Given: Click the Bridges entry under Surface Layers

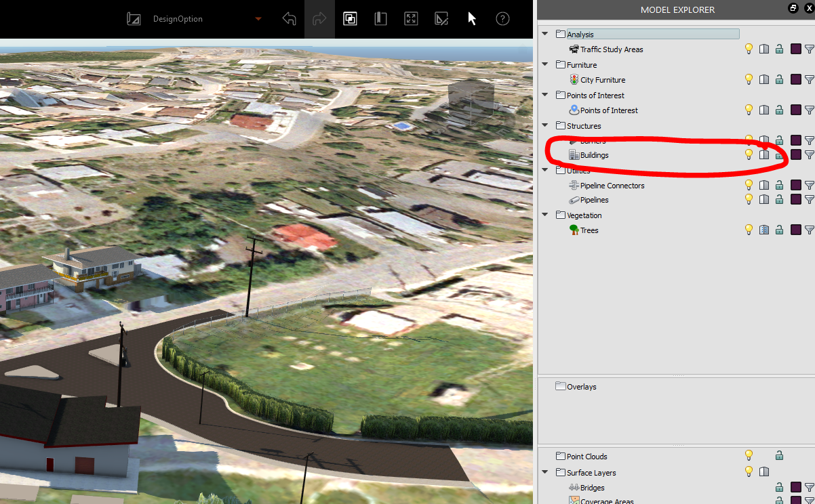Looking at the screenshot, I should 591,487.
